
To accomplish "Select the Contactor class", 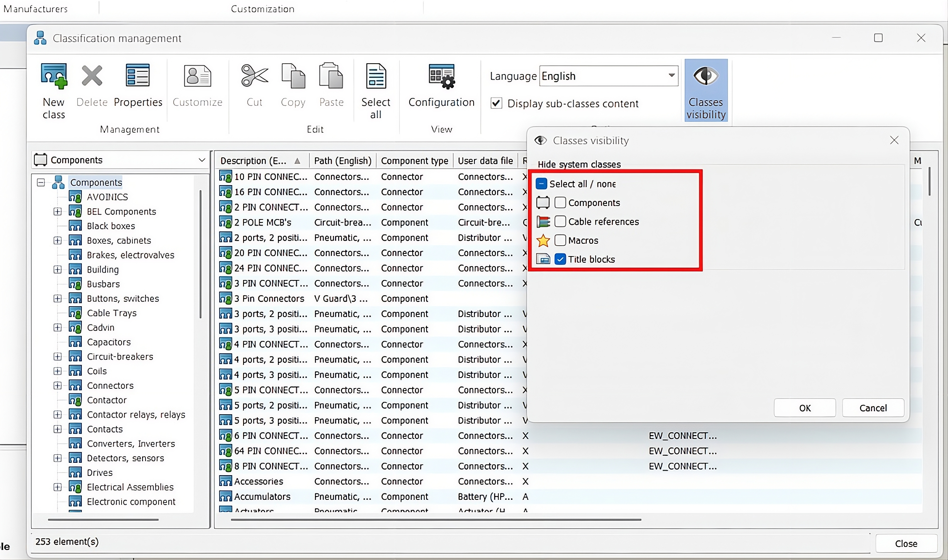I will [107, 400].
